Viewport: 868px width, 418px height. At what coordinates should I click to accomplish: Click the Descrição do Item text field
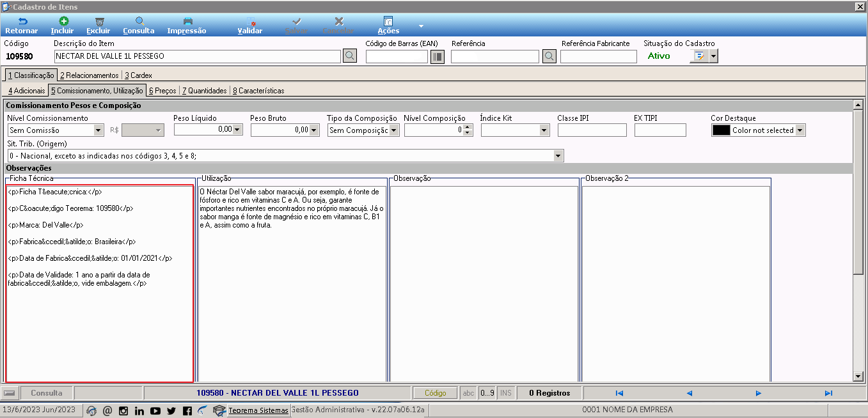(197, 56)
